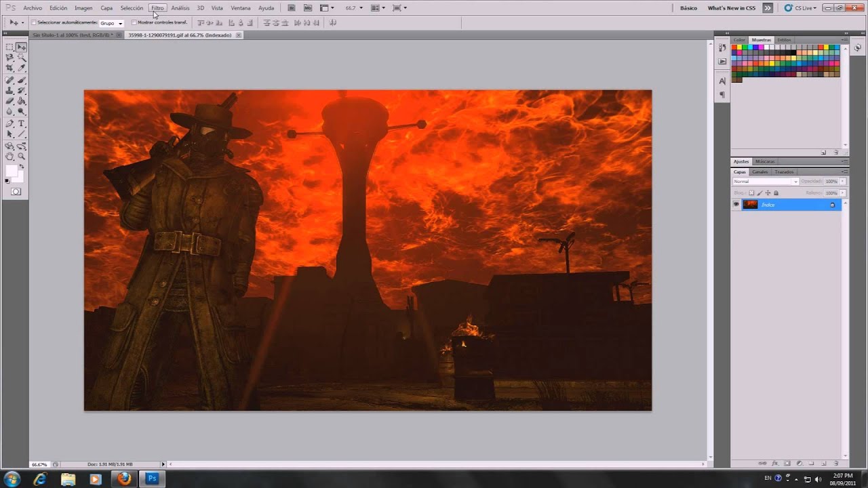
Task: Open the Relleno slider arrow
Action: [x=843, y=193]
